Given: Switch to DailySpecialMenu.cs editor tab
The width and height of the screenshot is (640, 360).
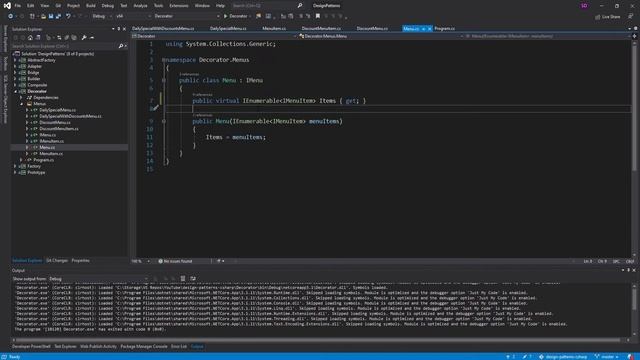Looking at the screenshot, I should [228, 29].
